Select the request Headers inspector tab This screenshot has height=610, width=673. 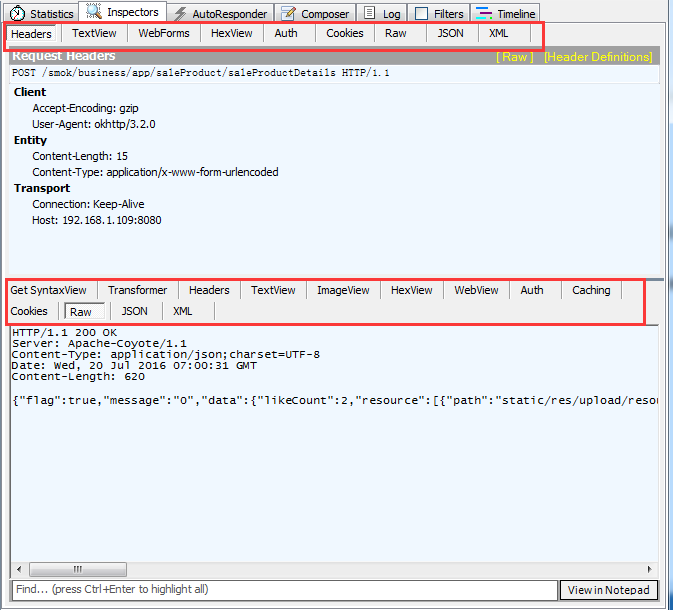[x=31, y=33]
